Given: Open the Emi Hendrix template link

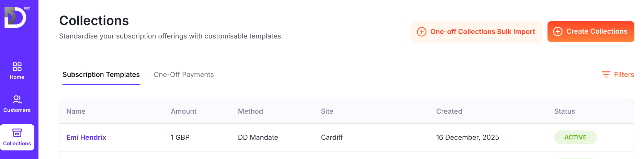Looking at the screenshot, I should pyautogui.click(x=86, y=137).
